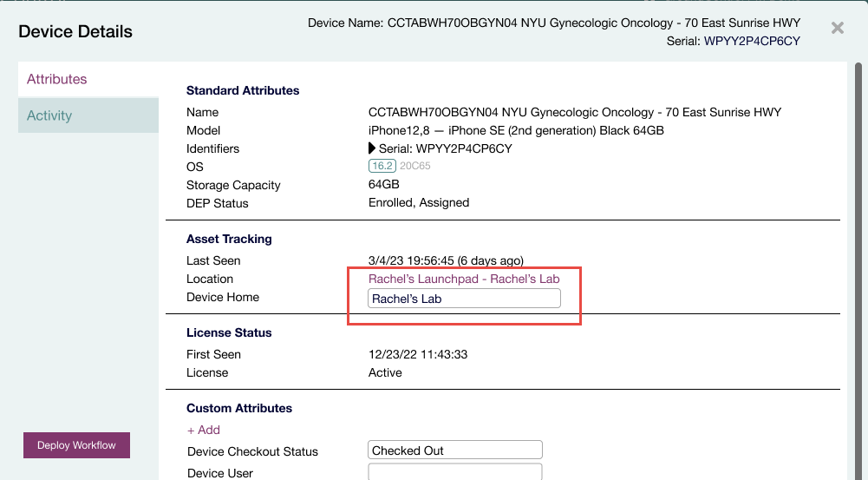Viewport: 868px width, 480px height.
Task: Click the Device Checkout Status field
Action: (x=455, y=450)
